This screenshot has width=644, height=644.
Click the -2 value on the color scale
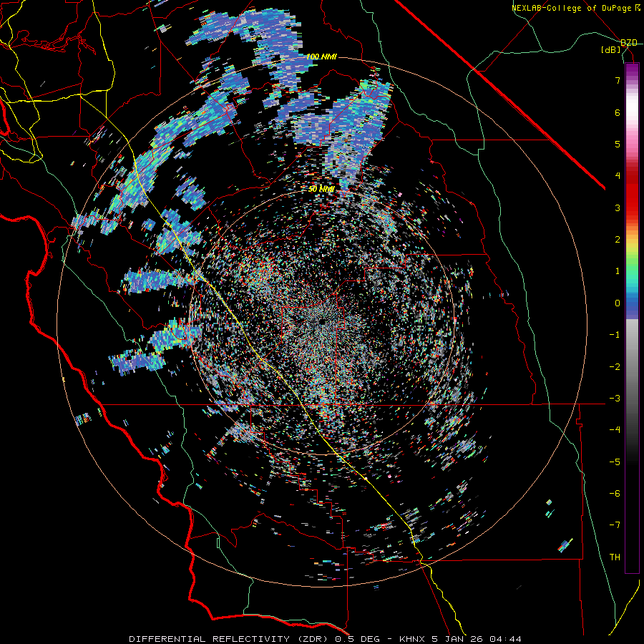615,367
